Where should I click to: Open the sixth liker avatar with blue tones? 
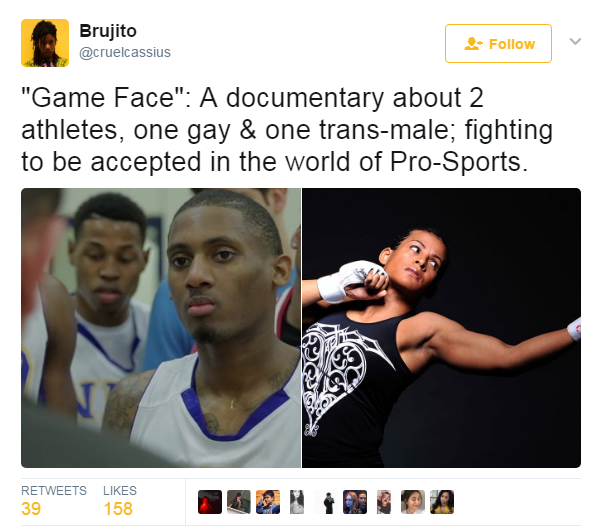355,502
